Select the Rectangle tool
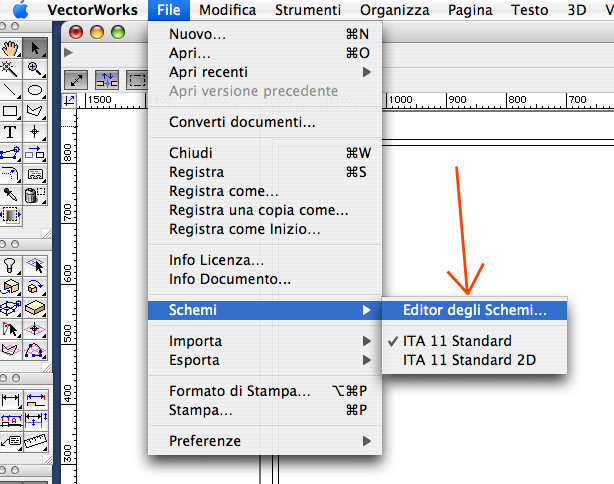614x484 pixels. pos(11,111)
